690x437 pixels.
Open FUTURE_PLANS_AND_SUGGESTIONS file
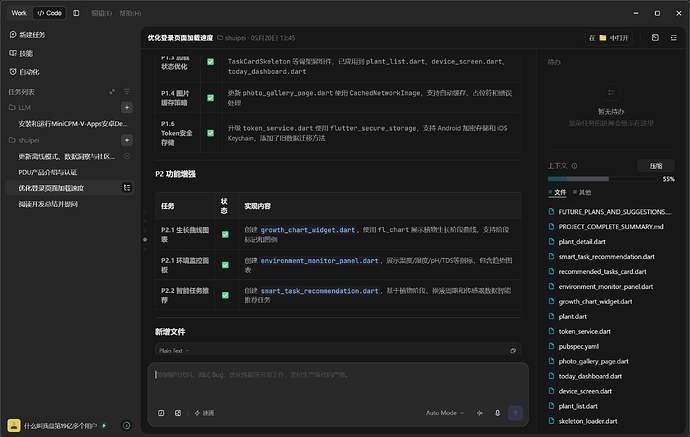pos(615,212)
